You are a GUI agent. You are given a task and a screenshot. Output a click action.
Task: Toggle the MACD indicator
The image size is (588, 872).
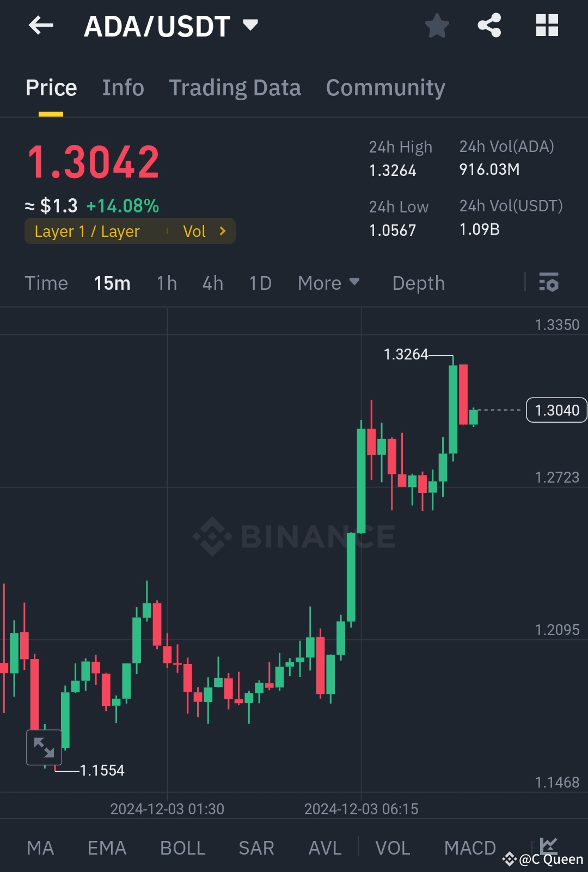click(x=470, y=847)
